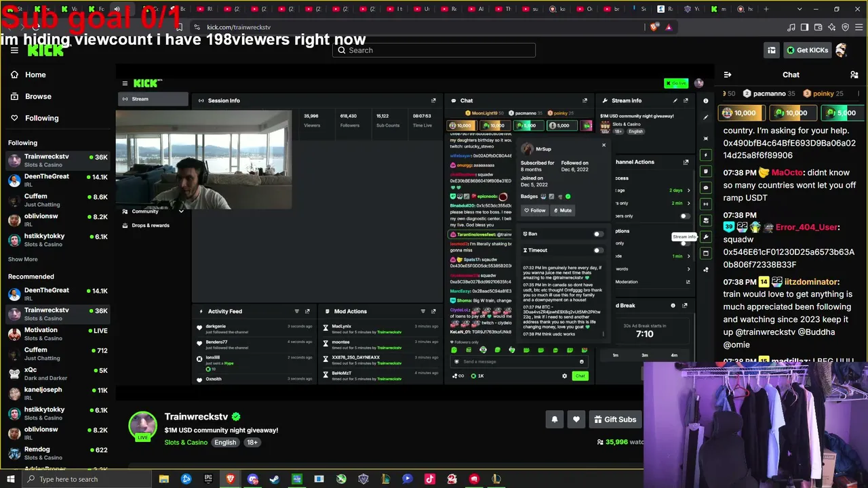
Task: Pop out the Stream info panel
Action: [x=686, y=100]
